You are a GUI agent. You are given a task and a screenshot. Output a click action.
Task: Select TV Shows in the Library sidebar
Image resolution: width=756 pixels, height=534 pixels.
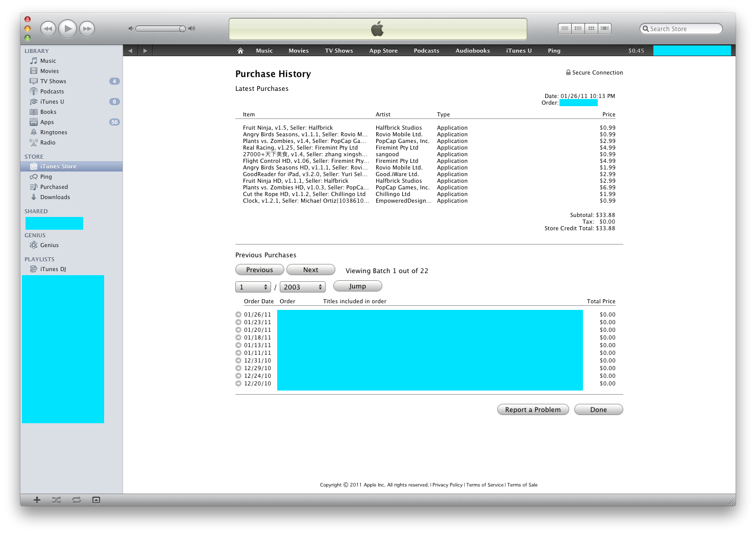[53, 81]
